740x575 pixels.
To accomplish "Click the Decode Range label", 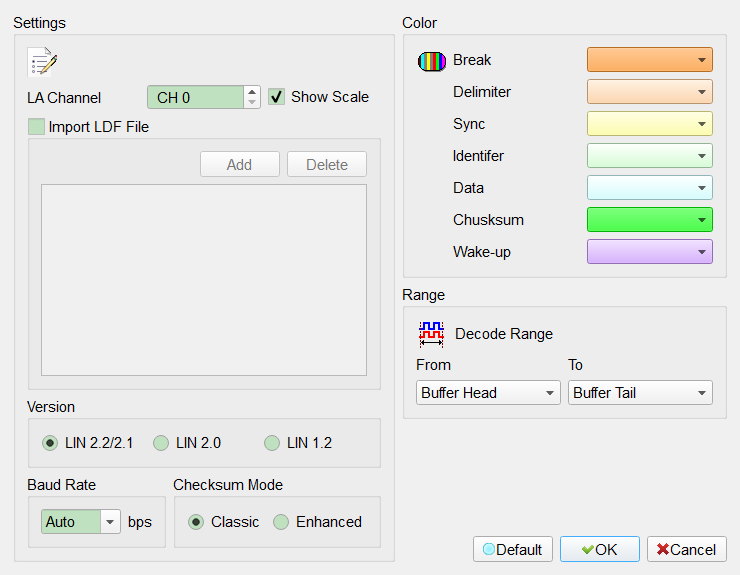I will point(504,334).
